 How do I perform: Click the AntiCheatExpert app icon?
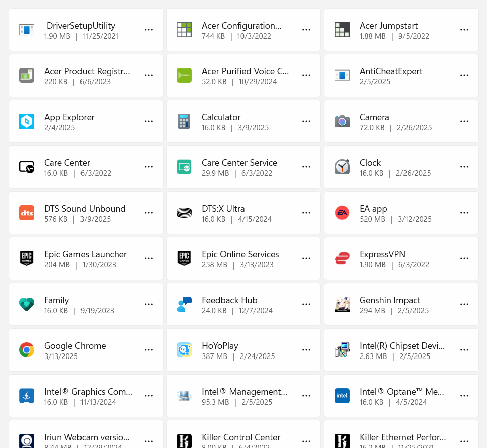click(x=342, y=75)
